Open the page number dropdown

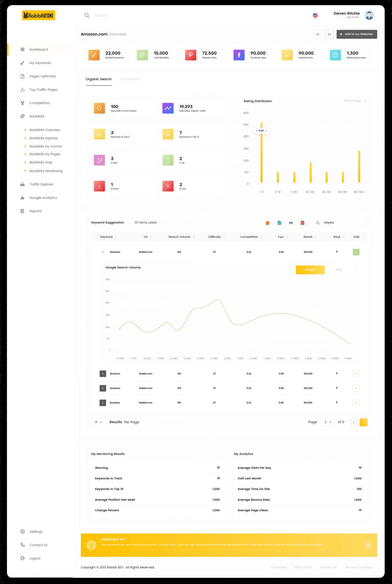[x=328, y=422]
